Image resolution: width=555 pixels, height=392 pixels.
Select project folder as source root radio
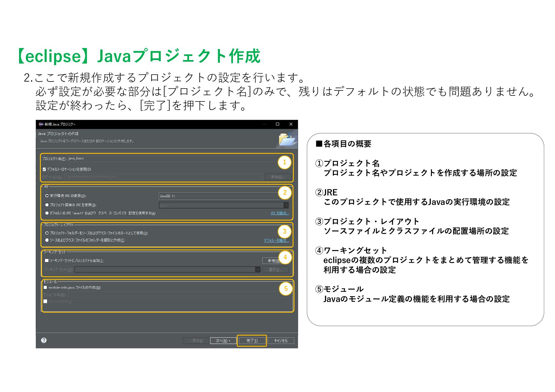pyautogui.click(x=47, y=233)
